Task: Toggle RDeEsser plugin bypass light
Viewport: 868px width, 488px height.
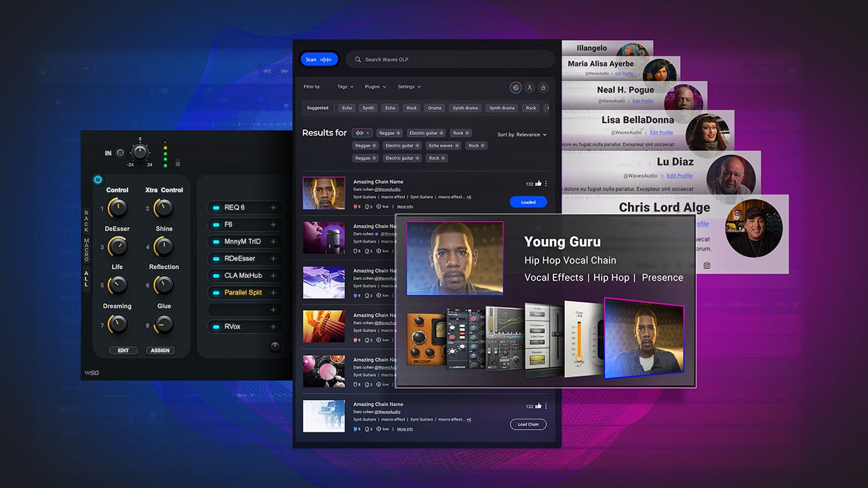Action: click(x=216, y=258)
